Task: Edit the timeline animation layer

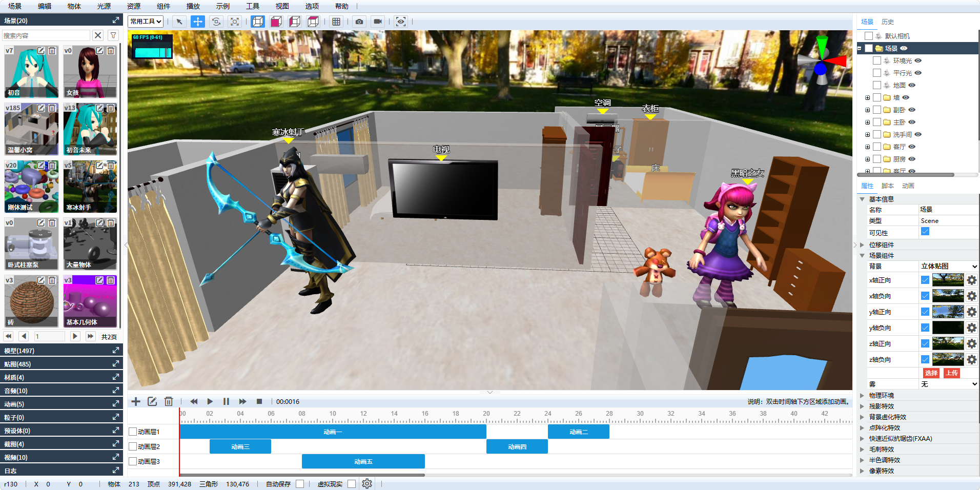Action: click(152, 401)
